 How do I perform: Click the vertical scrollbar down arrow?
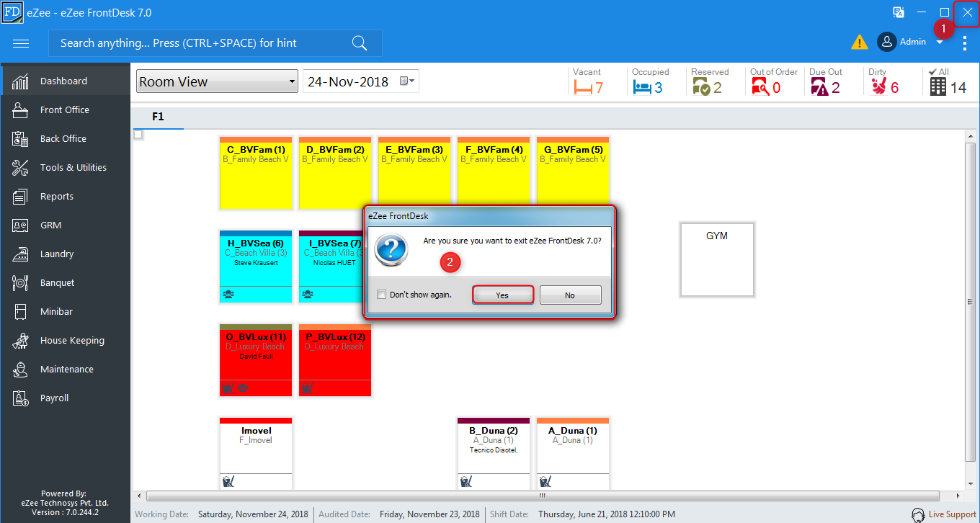971,484
